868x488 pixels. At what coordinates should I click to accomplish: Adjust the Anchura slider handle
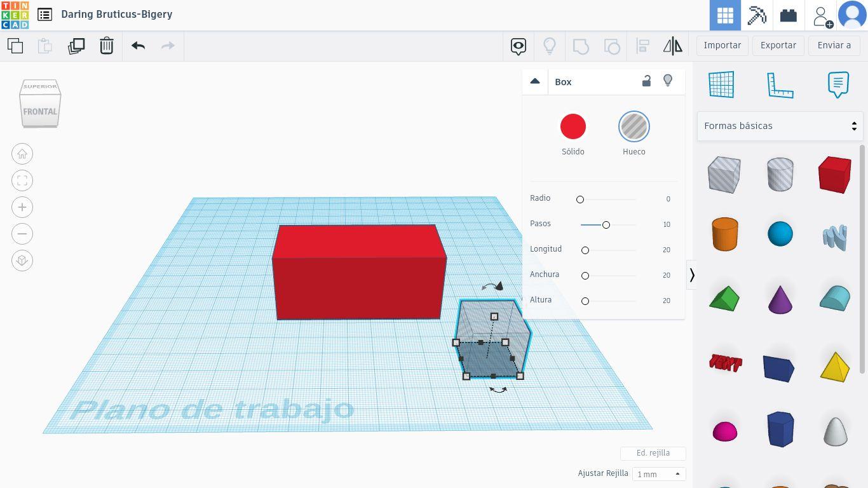click(585, 276)
